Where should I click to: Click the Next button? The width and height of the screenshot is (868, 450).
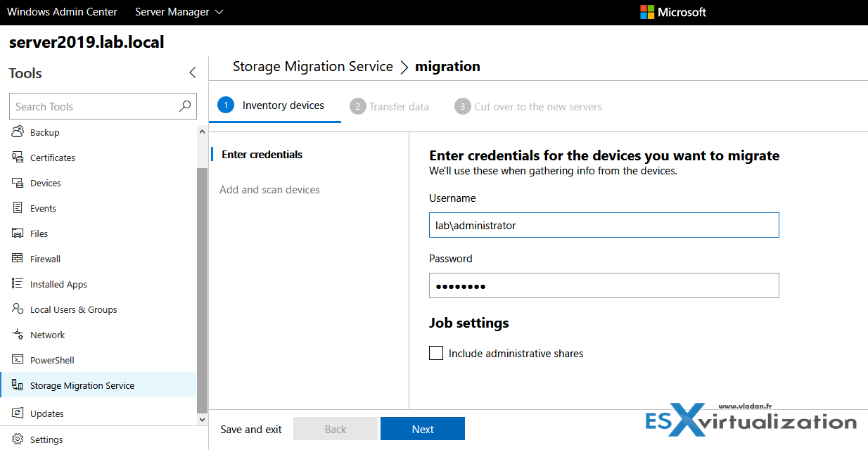(x=423, y=429)
